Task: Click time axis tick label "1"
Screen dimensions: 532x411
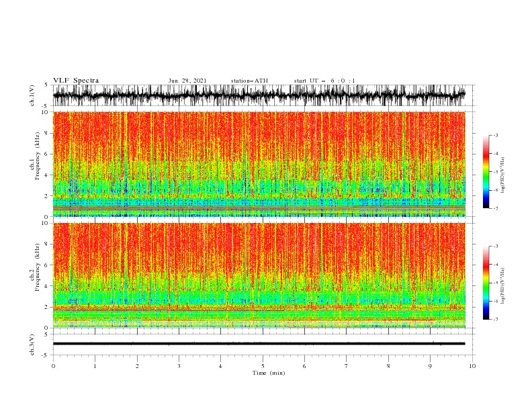Action: point(95,366)
